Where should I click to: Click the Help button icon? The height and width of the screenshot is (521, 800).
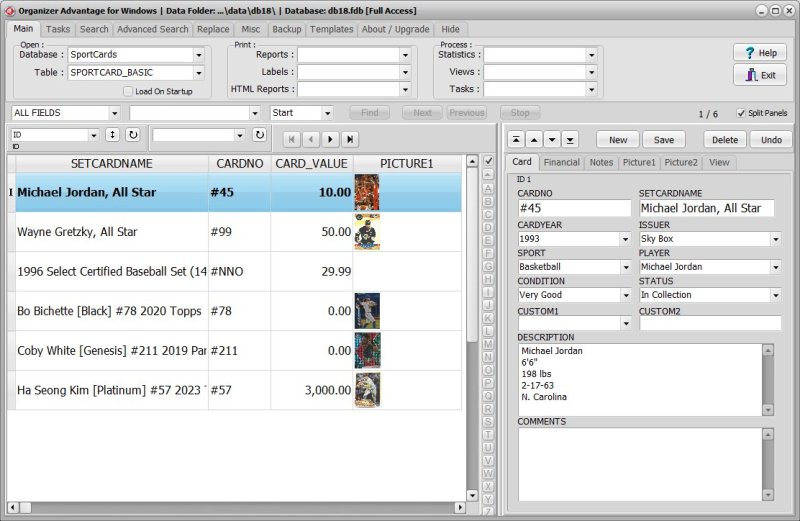pyautogui.click(x=747, y=52)
